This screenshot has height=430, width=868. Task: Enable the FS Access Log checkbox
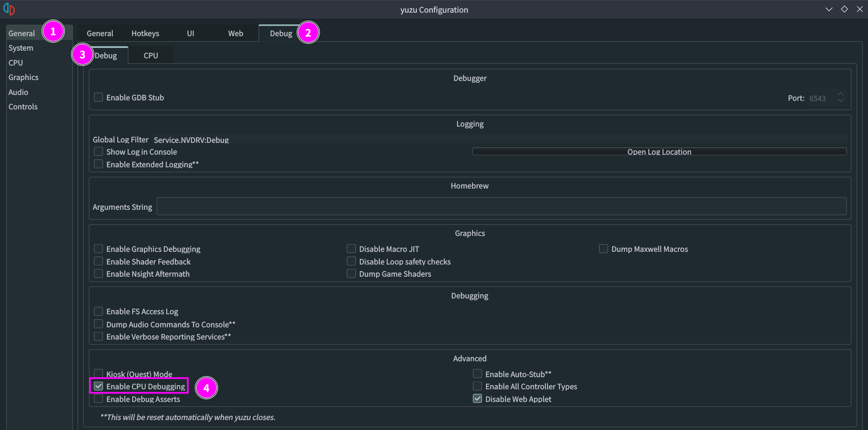98,311
